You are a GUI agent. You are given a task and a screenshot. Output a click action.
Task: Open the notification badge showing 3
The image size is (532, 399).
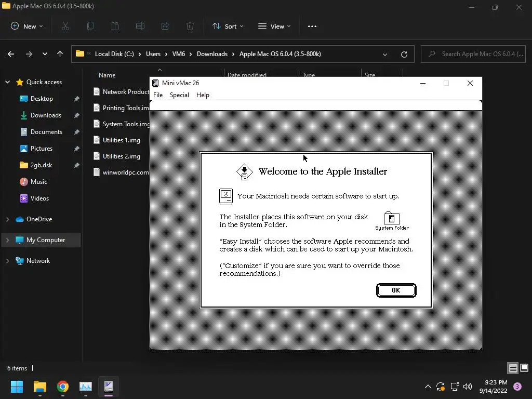[x=517, y=387]
